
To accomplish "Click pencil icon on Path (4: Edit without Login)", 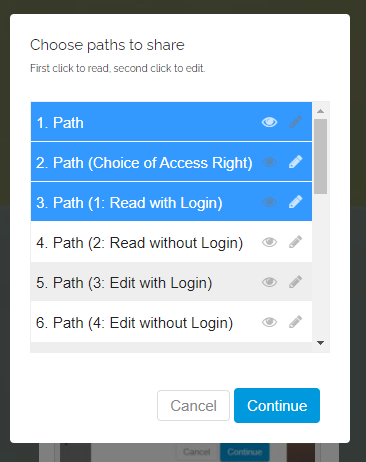I will coord(295,322).
